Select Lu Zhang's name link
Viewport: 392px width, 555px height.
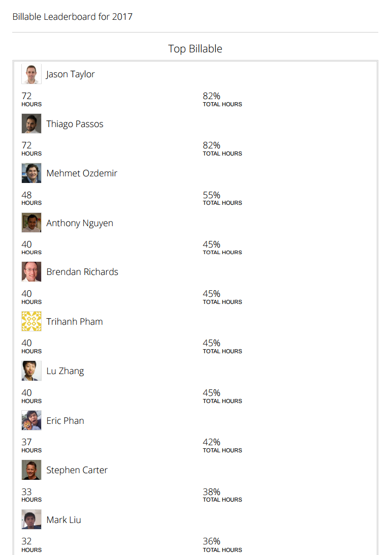point(65,371)
